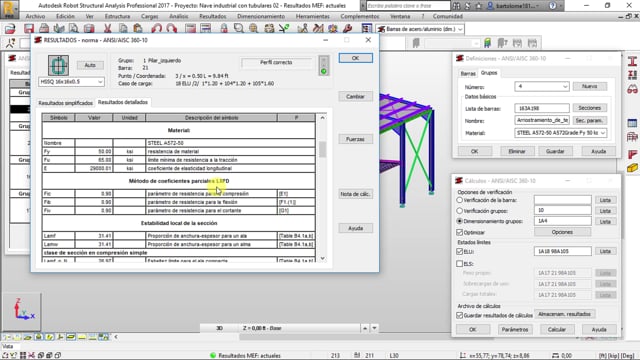Click the cut scissors icon
This screenshot has height=360, width=640.
coord(107,28)
